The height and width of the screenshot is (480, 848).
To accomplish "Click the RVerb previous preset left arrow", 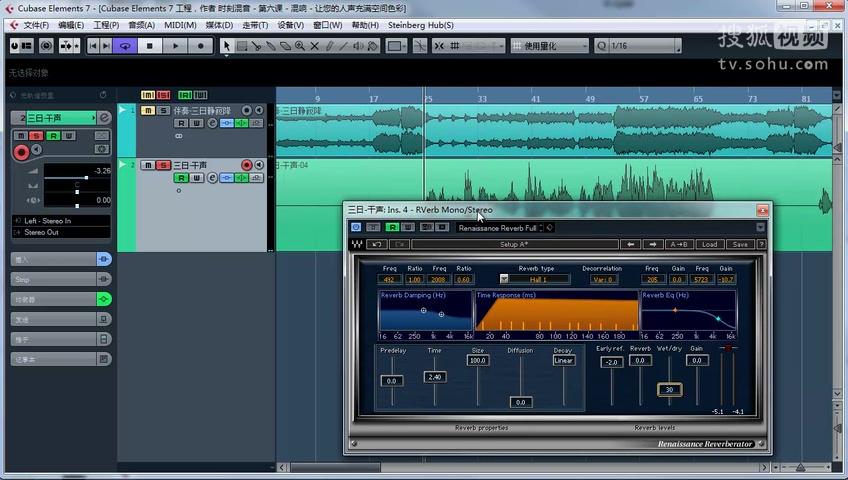I will pos(630,244).
